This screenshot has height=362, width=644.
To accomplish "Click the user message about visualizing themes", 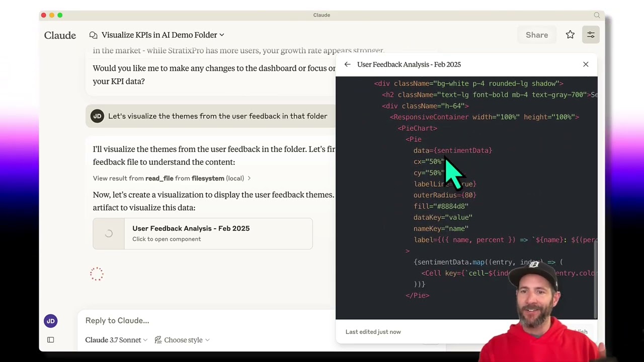I will point(217,116).
